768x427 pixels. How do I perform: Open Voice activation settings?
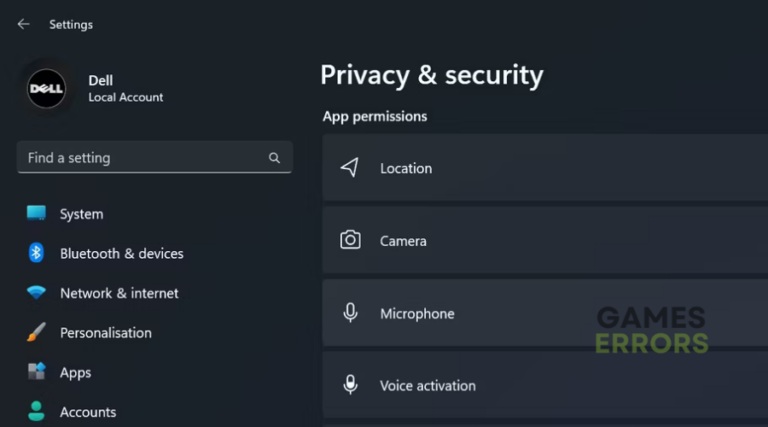click(545, 385)
